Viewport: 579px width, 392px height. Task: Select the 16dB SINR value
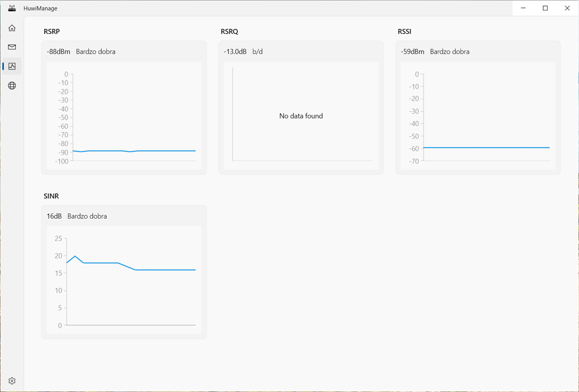[54, 216]
